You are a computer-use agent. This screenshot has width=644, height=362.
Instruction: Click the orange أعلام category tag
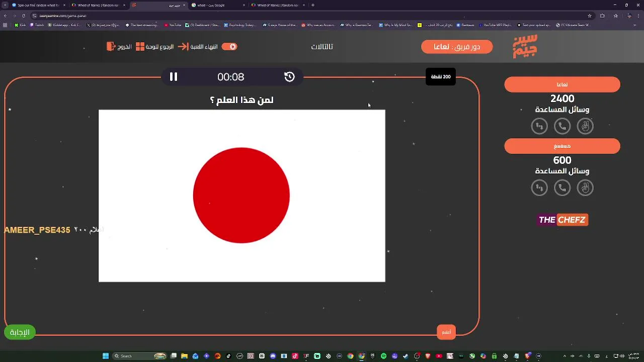(446, 332)
